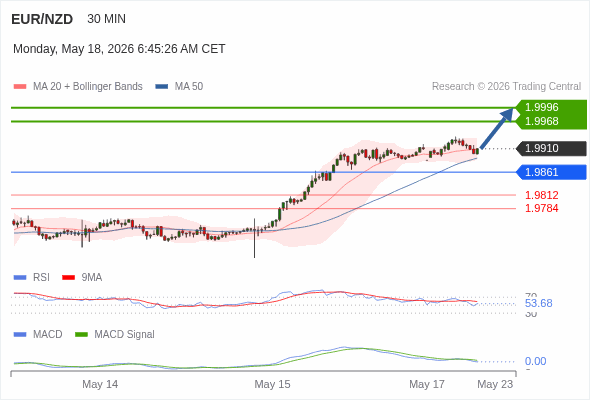Click the green MACD Signal legend marker
The height and width of the screenshot is (400, 590).
point(81,334)
